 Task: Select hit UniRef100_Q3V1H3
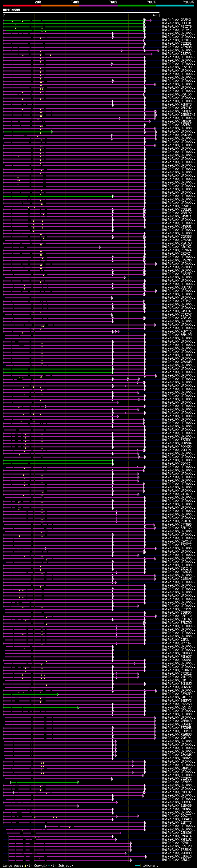tap(177, 67)
